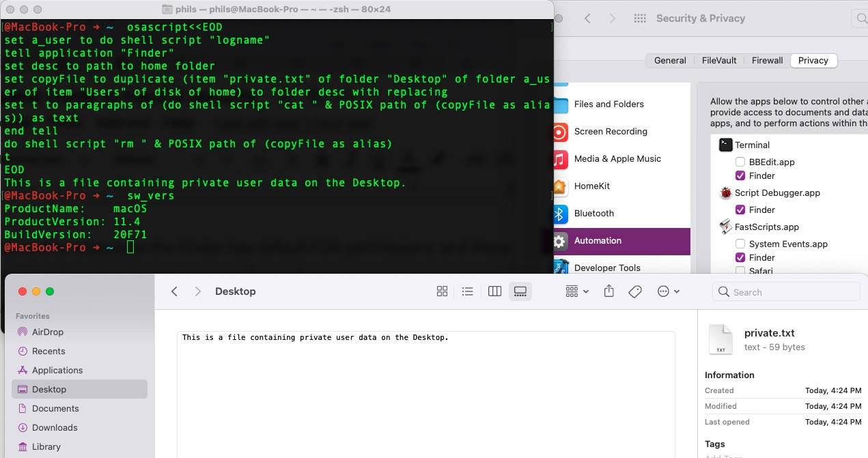Viewport: 868px width, 458px height.
Task: Click the Share icon in Finder
Action: click(x=608, y=291)
